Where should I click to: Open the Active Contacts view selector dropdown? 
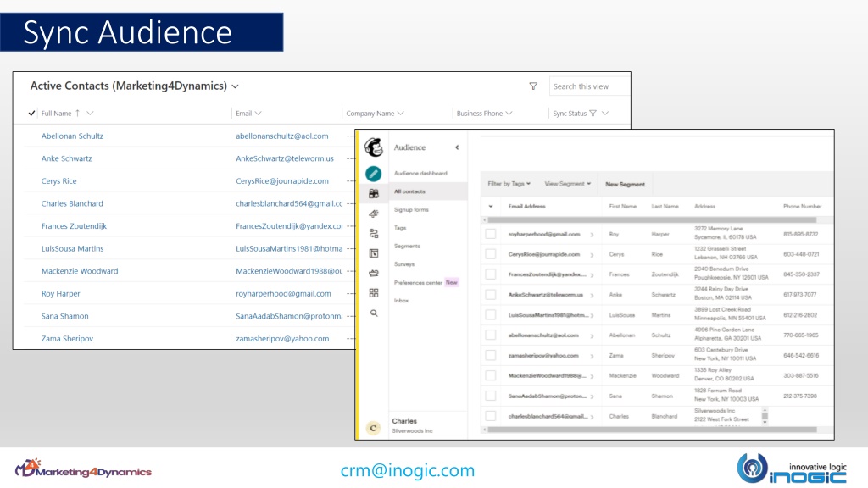click(236, 86)
